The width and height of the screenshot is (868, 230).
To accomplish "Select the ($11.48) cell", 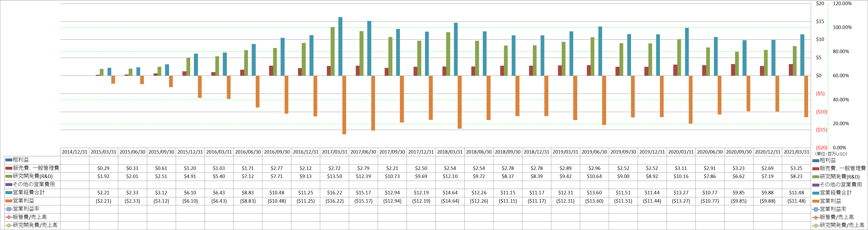I will (797, 201).
